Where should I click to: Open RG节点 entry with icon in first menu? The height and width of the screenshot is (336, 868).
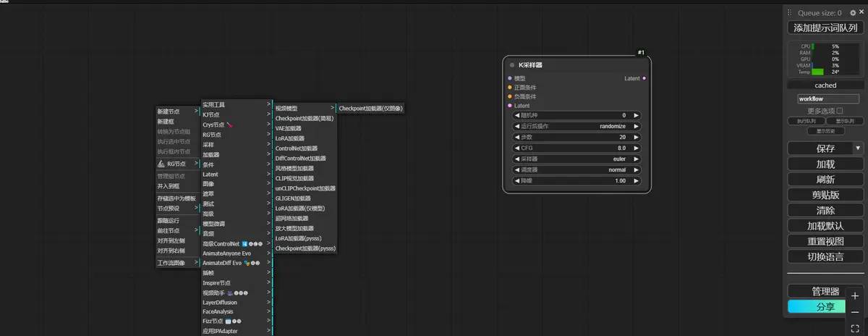pos(178,164)
